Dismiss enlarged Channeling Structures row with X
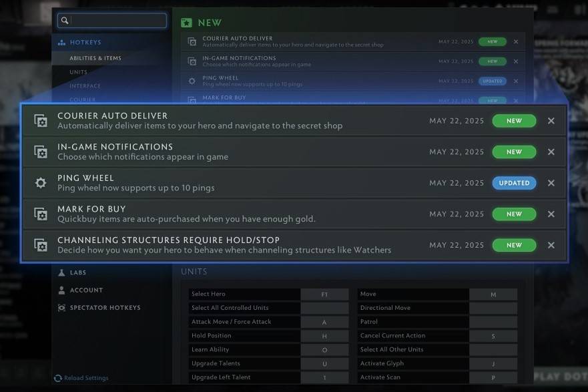 [551, 245]
